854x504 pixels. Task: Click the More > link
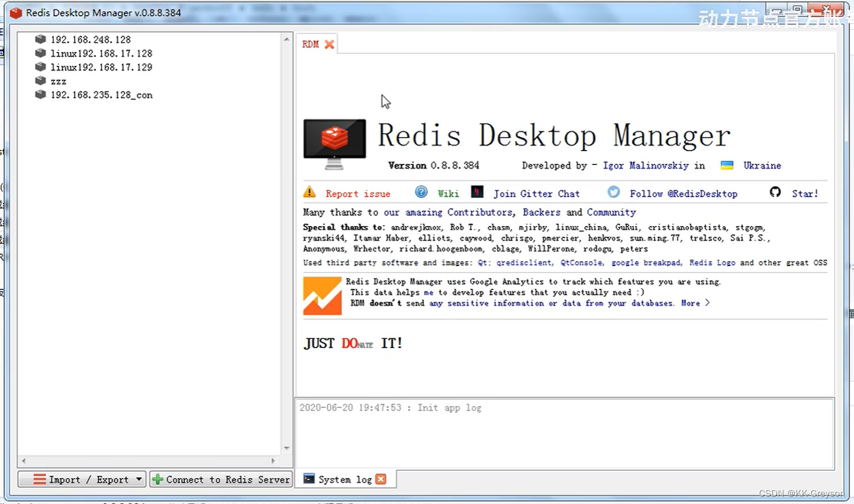(696, 303)
